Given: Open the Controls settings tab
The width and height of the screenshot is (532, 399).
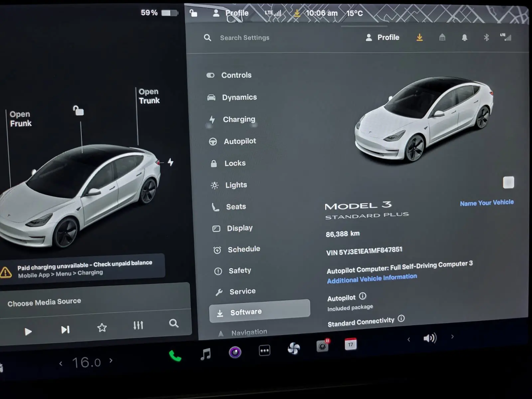Looking at the screenshot, I should click(236, 75).
